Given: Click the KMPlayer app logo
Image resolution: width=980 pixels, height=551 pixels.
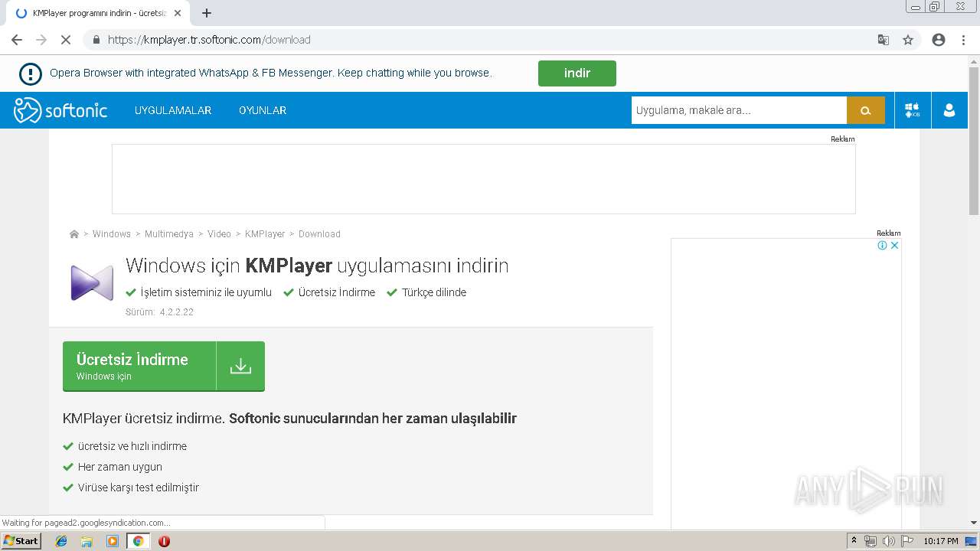Looking at the screenshot, I should (x=92, y=282).
